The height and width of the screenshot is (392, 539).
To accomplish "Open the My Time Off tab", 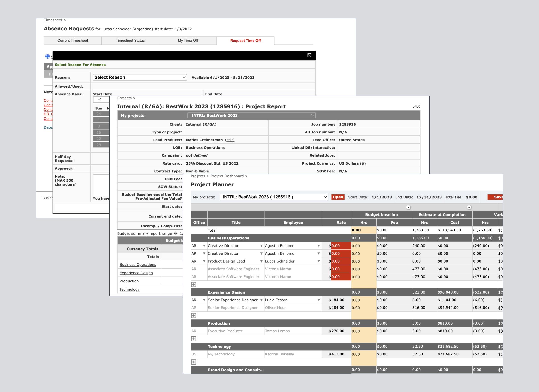I will click(x=188, y=40).
